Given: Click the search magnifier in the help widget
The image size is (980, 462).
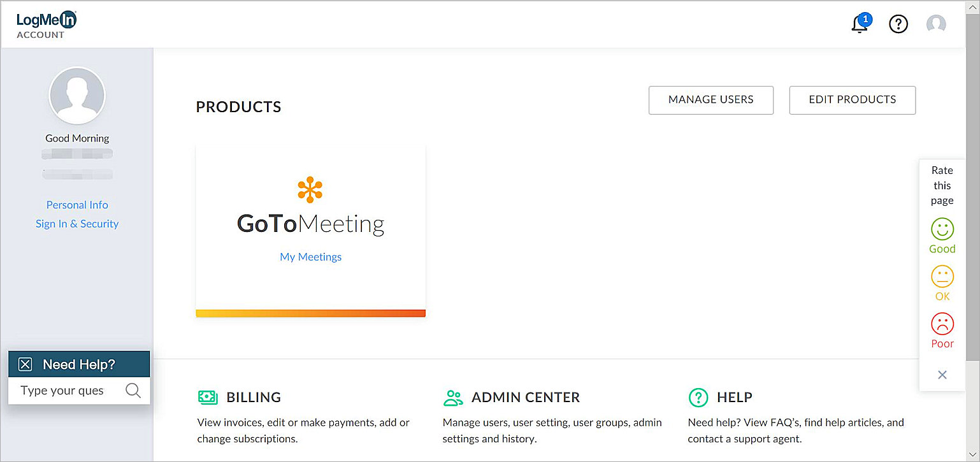Looking at the screenshot, I should 133,390.
